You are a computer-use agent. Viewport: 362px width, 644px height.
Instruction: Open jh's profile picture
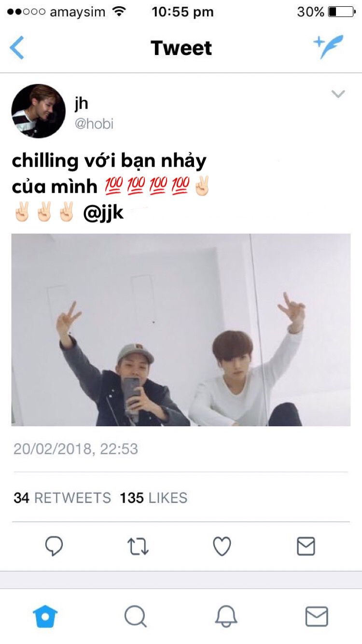click(x=39, y=111)
